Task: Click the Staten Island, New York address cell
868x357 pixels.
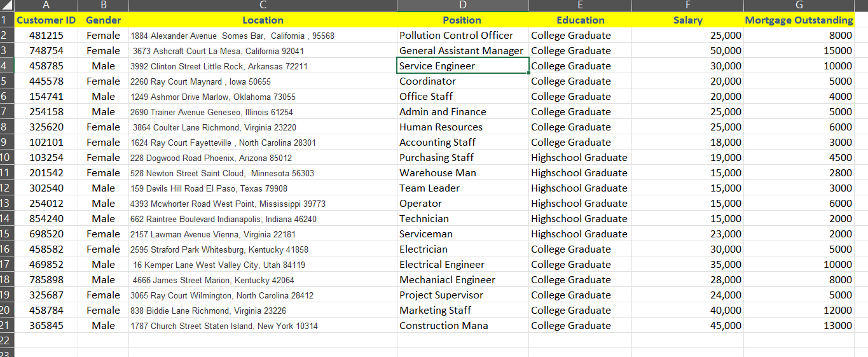Action: click(263, 326)
